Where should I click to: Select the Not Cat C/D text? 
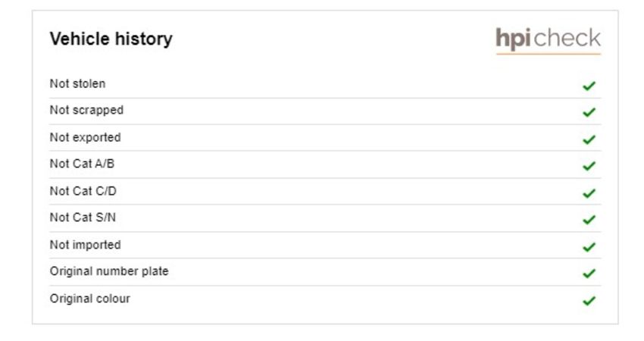coord(83,191)
